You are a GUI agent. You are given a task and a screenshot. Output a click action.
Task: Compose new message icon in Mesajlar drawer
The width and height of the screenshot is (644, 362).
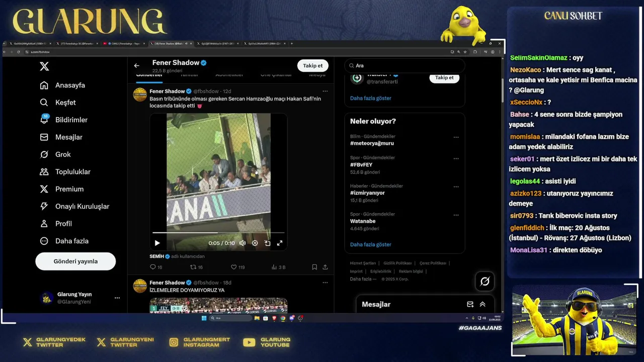470,304
